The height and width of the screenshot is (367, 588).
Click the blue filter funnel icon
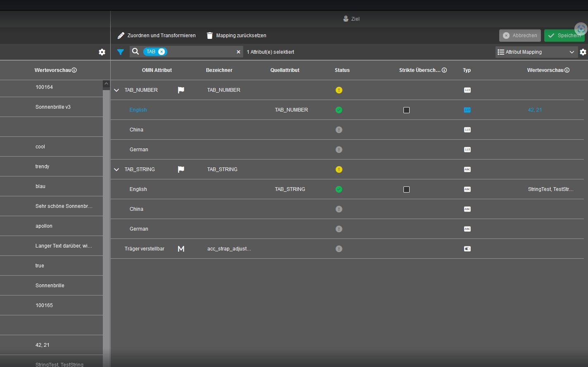point(120,52)
